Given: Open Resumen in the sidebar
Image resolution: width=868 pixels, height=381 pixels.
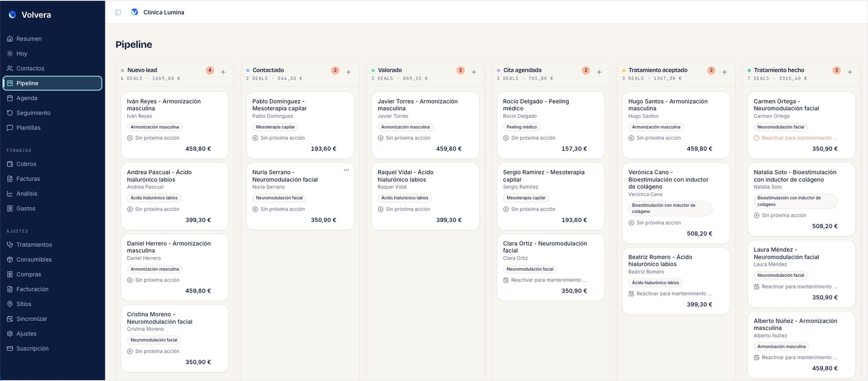Looking at the screenshot, I should [52, 39].
